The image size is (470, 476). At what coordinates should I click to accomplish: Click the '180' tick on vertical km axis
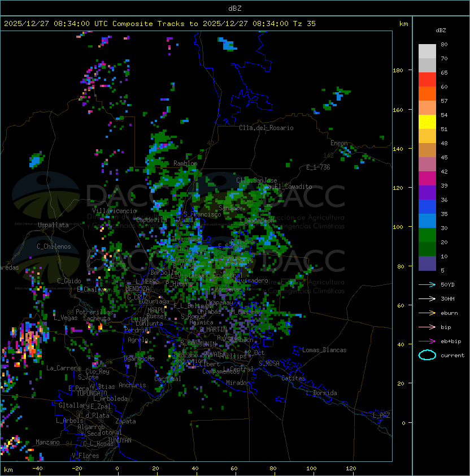tap(398, 71)
